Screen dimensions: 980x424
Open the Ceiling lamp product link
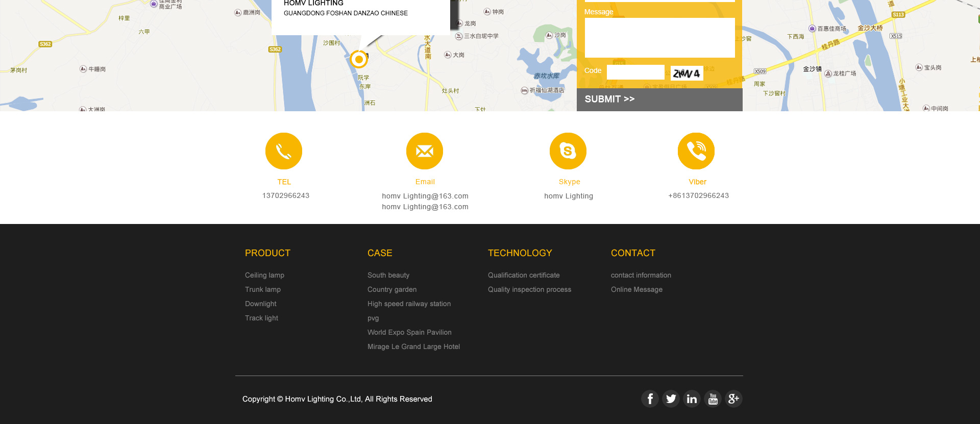[264, 275]
